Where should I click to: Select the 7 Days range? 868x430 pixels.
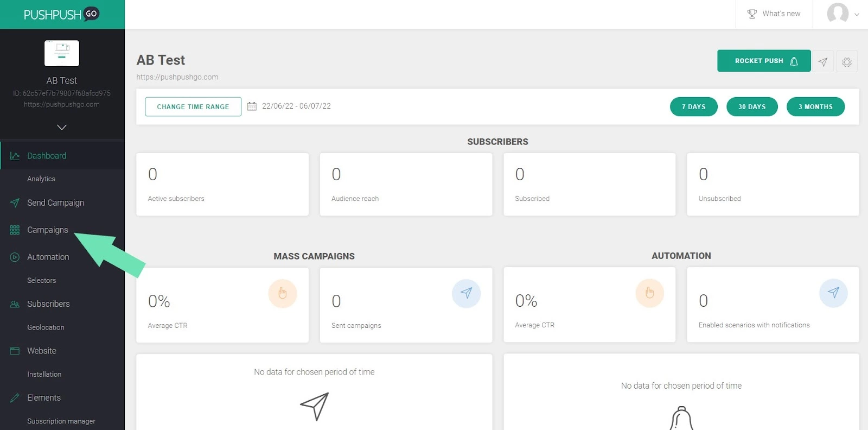point(694,106)
